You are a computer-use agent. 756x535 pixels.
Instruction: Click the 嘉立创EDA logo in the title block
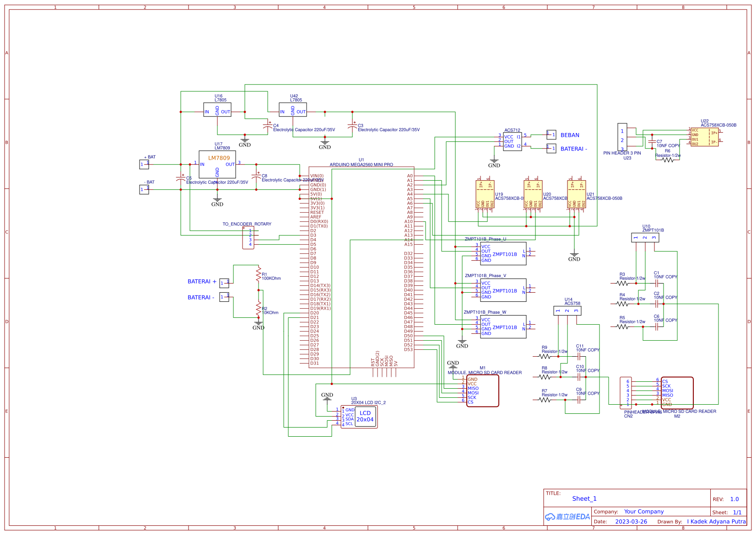coord(567,517)
